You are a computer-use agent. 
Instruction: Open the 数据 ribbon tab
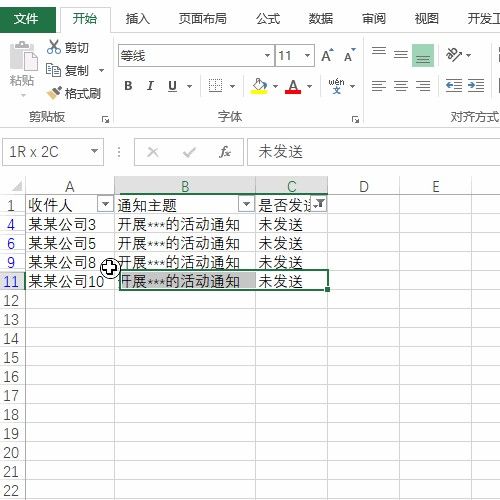pyautogui.click(x=321, y=19)
